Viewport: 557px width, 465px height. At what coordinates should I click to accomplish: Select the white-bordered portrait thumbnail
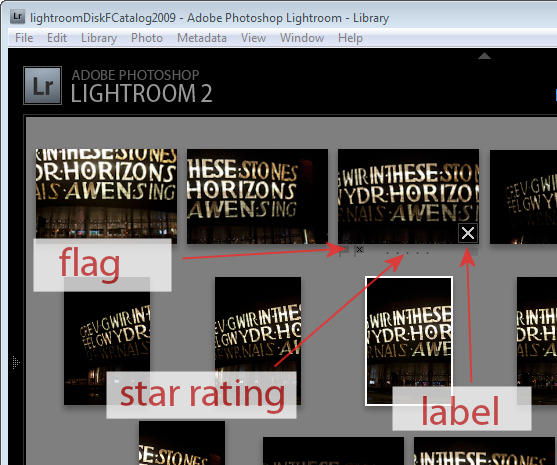409,341
